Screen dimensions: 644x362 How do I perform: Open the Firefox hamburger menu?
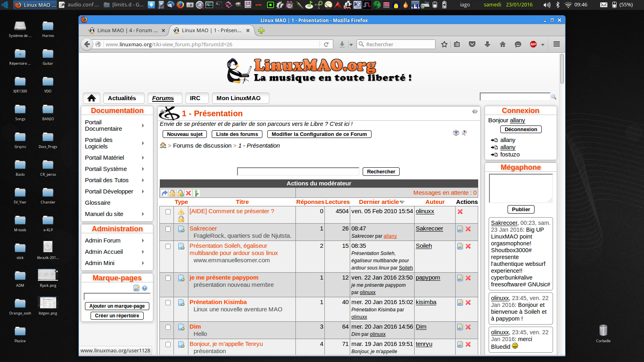tap(557, 44)
